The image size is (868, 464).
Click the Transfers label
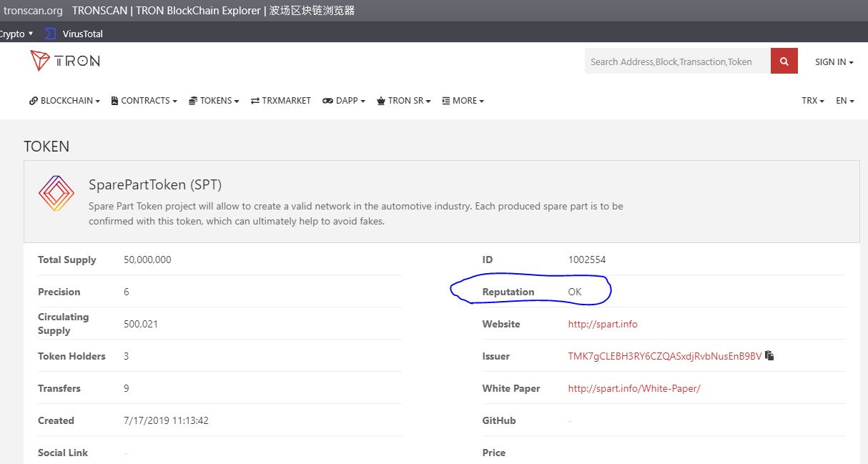pyautogui.click(x=59, y=388)
